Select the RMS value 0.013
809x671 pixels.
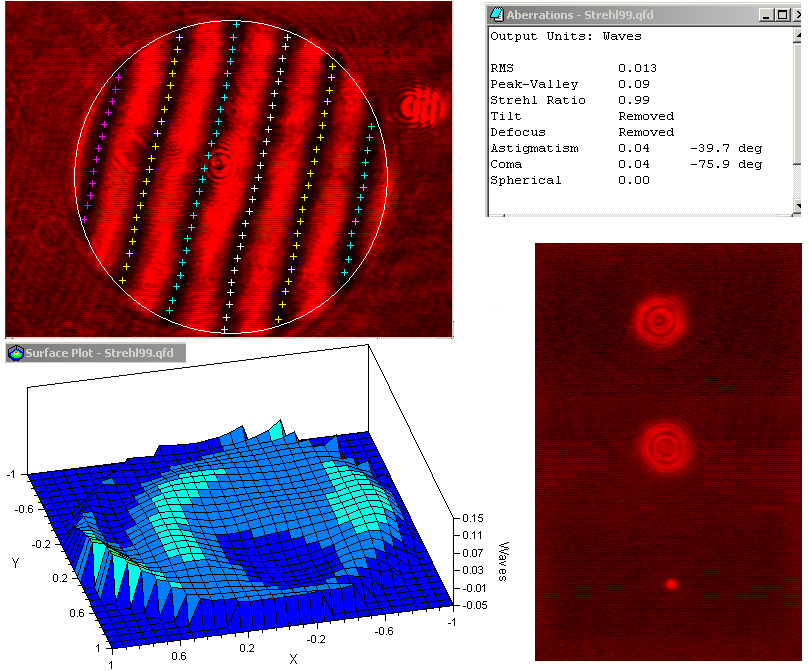637,68
